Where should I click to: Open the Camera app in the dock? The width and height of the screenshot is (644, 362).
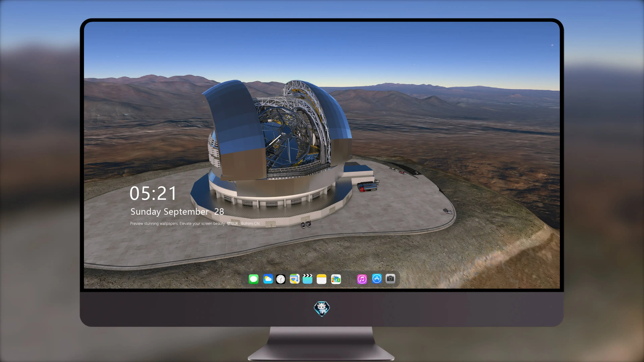(390, 279)
